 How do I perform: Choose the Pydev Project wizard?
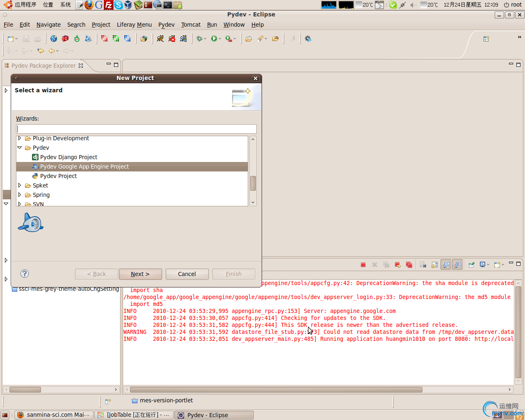point(55,176)
